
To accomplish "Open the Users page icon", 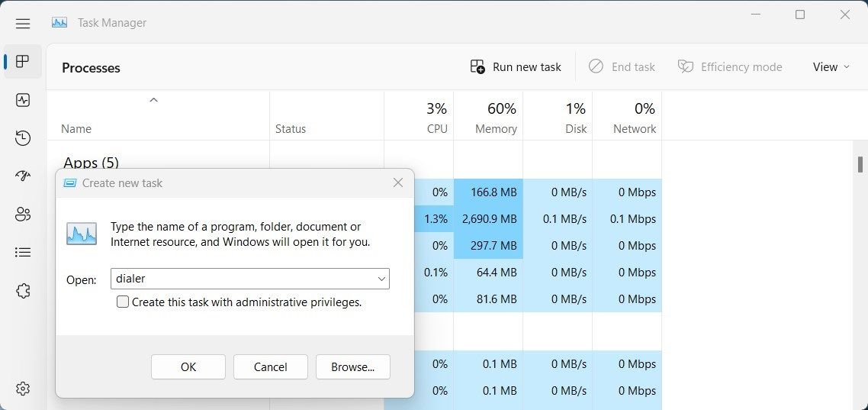I will [x=23, y=215].
